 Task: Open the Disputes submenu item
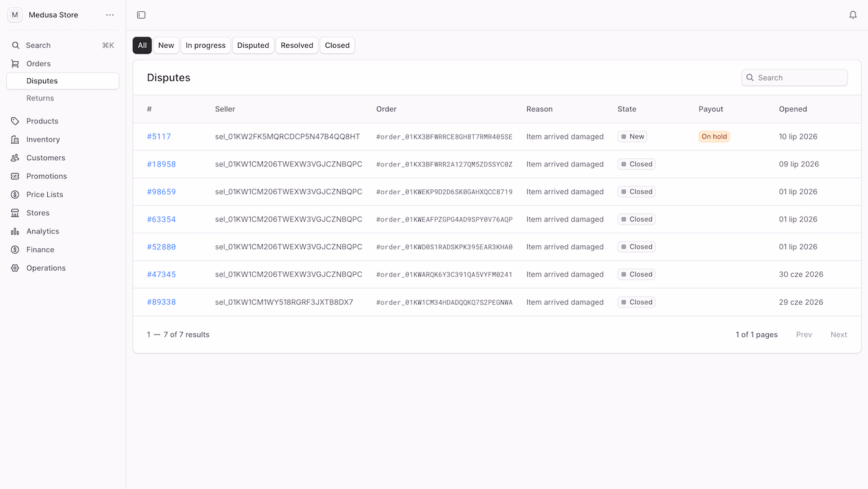coord(63,81)
